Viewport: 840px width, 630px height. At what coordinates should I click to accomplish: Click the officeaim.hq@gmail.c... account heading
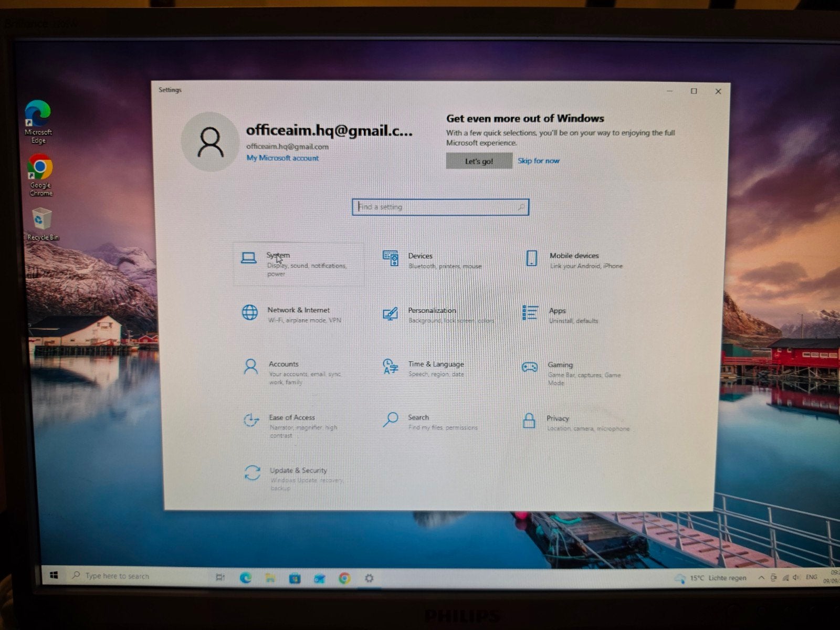(x=329, y=130)
